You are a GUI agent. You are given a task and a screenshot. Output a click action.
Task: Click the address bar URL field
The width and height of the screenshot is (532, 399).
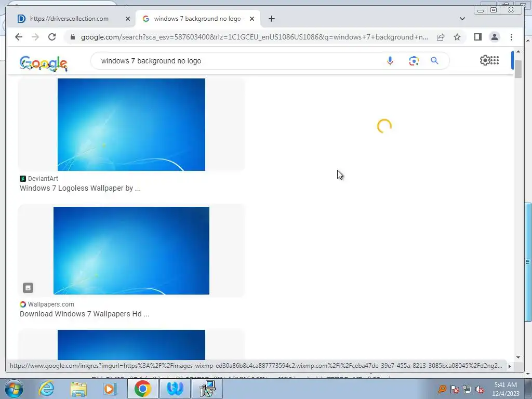coord(255,37)
